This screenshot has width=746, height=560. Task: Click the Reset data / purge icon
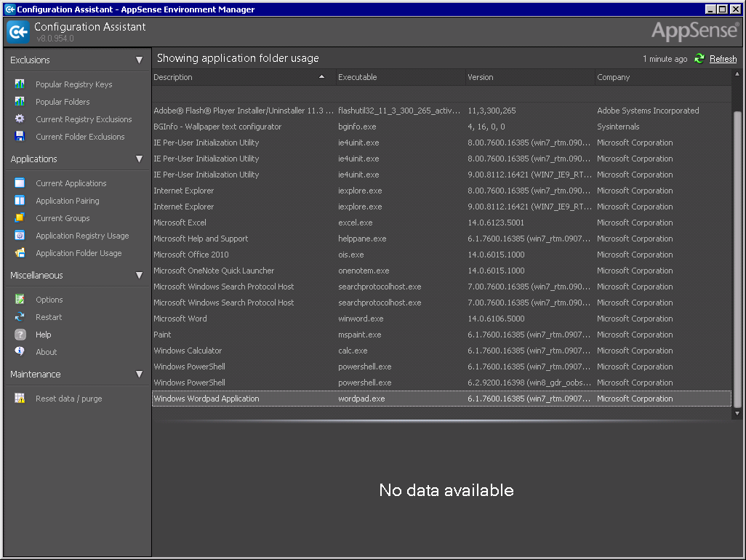[20, 399]
